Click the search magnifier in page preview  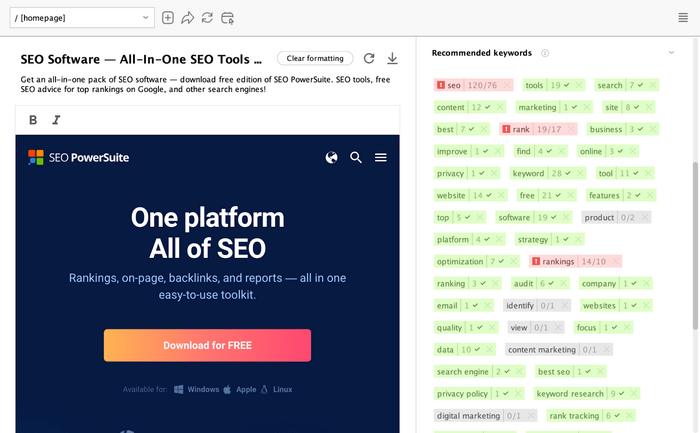[x=356, y=157]
